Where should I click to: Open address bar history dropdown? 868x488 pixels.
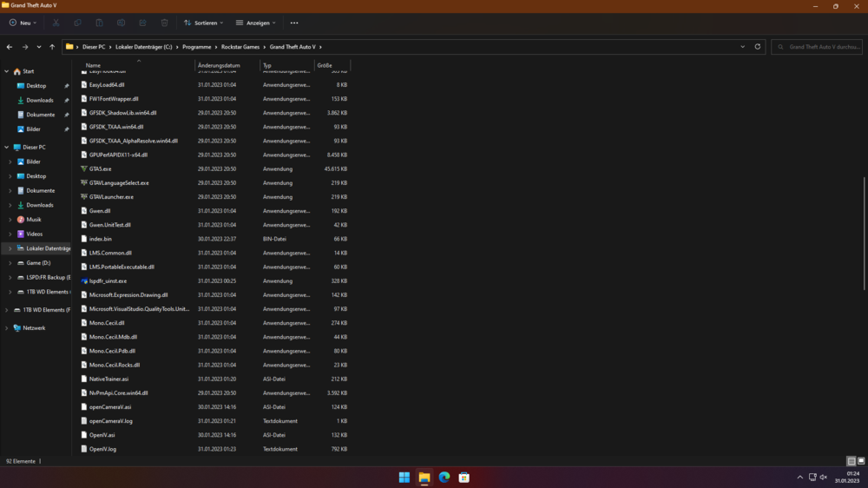(742, 47)
